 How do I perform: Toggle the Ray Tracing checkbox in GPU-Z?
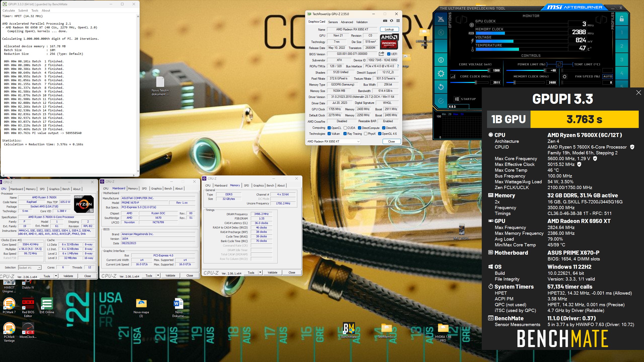[345, 134]
